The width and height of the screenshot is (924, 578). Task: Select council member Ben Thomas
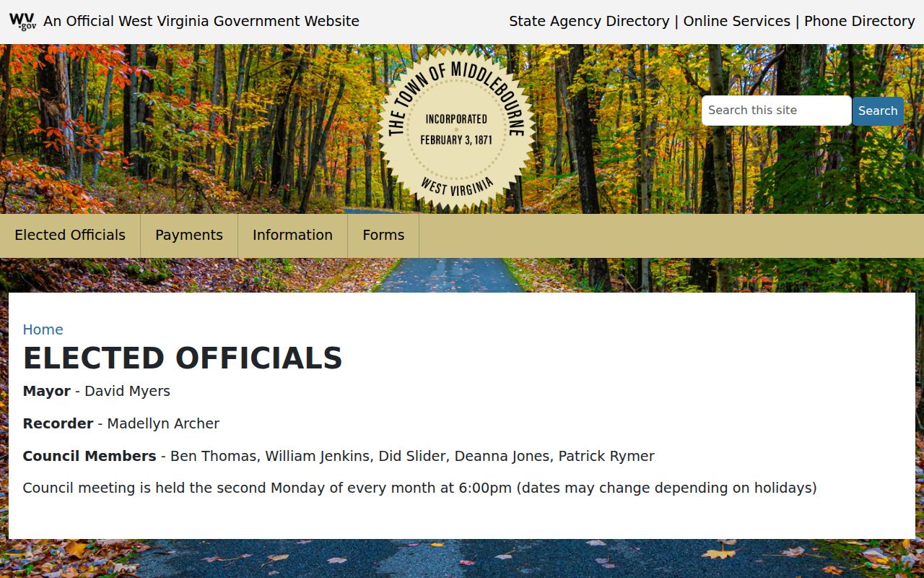pos(213,456)
